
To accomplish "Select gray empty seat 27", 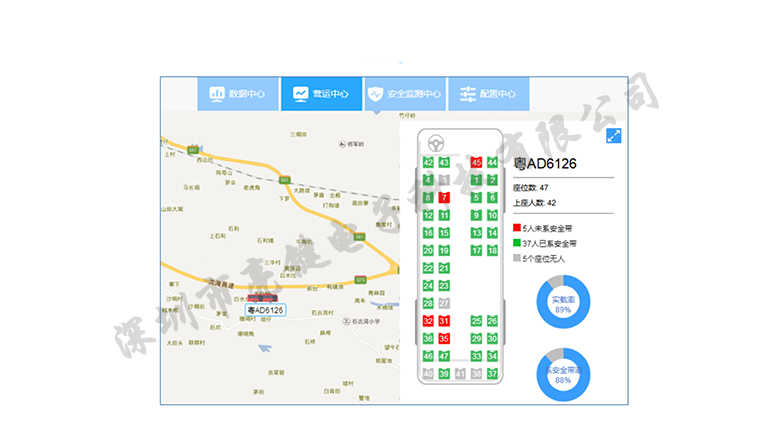I will [444, 303].
